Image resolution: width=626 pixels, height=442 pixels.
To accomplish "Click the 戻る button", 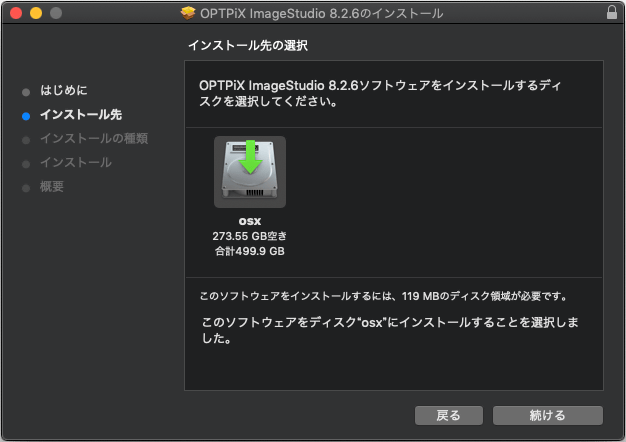I will (449, 415).
